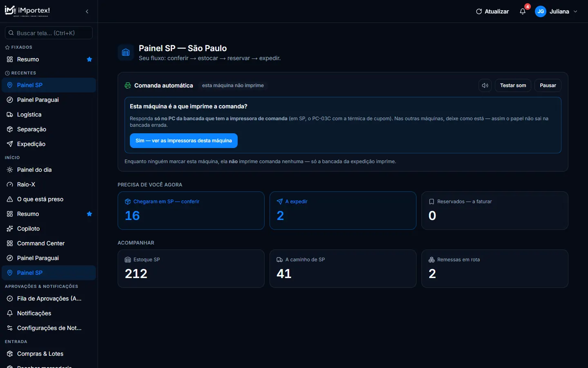Image resolution: width=588 pixels, height=368 pixels.
Task: Unpin Resumo using the star in Fixados
Action: (x=89, y=59)
